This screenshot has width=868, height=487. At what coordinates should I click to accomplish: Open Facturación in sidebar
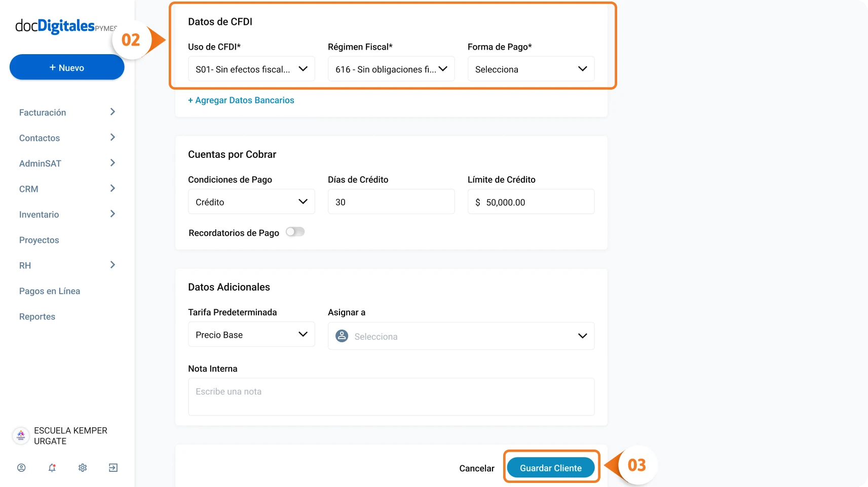pyautogui.click(x=43, y=112)
